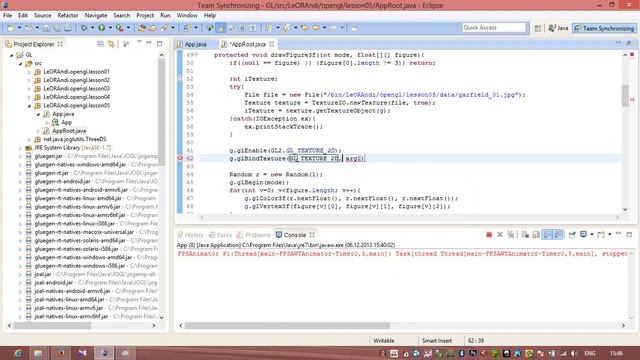Viewport: 640px width, 360px height.
Task: Terminate the running app with red stop button
Action: pyautogui.click(x=489, y=235)
